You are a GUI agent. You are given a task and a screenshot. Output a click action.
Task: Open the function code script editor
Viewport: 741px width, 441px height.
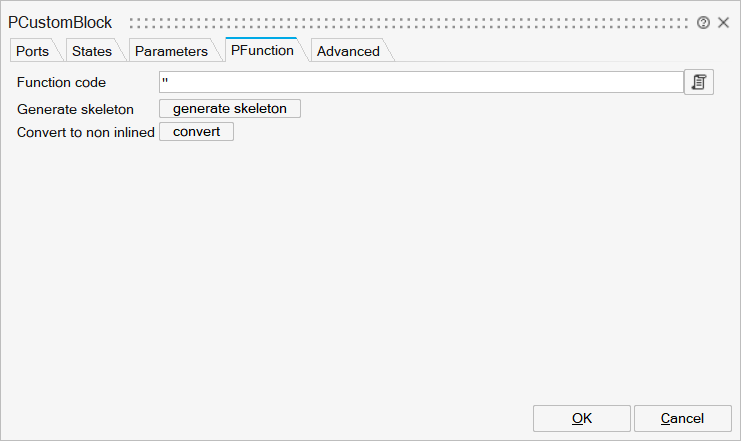[699, 82]
